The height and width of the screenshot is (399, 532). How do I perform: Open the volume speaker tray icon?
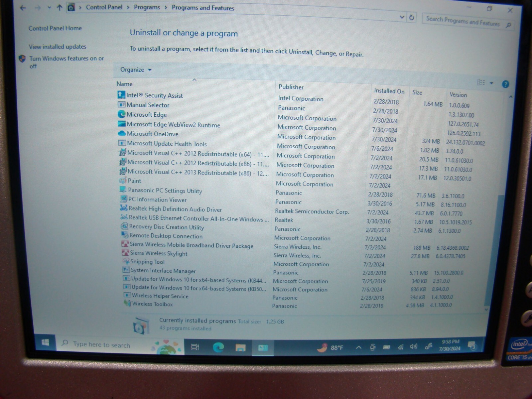tap(414, 347)
